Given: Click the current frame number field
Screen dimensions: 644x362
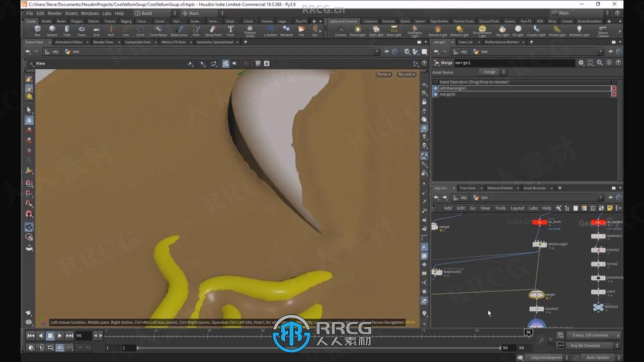Looking at the screenshot, I should point(83,335).
